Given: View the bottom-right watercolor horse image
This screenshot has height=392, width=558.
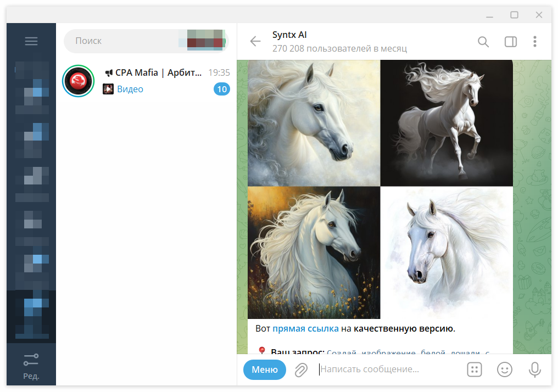Looking at the screenshot, I should coord(447,253).
